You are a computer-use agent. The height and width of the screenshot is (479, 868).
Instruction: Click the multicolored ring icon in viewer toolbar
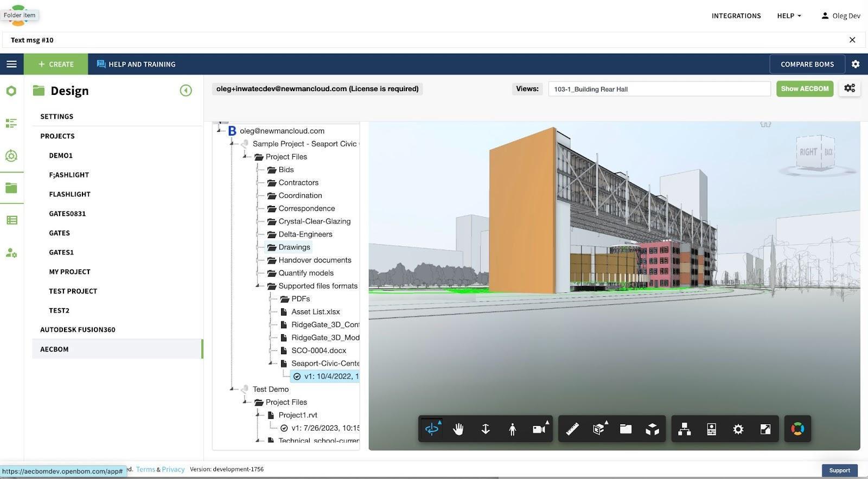[797, 429]
